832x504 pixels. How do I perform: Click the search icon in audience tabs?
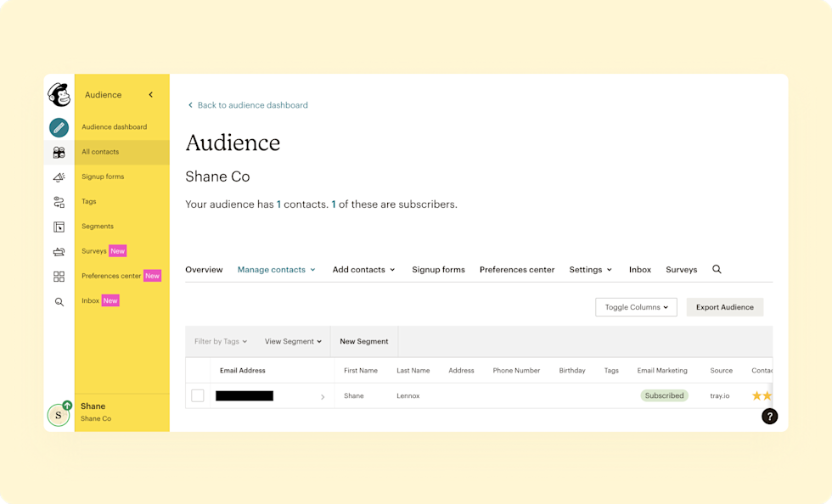717,269
